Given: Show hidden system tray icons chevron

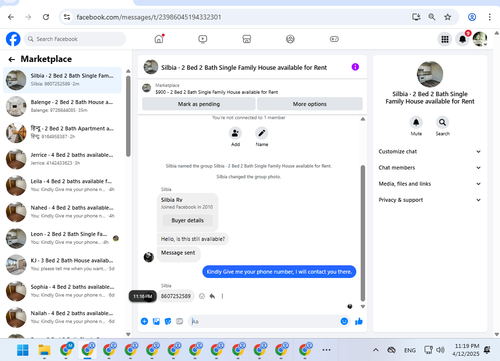Looking at the screenshot, I should [x=376, y=350].
